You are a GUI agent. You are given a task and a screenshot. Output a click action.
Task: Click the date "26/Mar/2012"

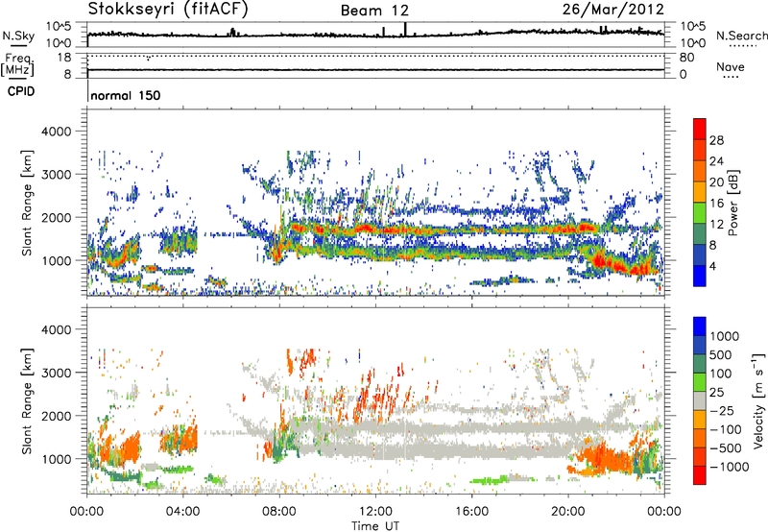pos(613,9)
